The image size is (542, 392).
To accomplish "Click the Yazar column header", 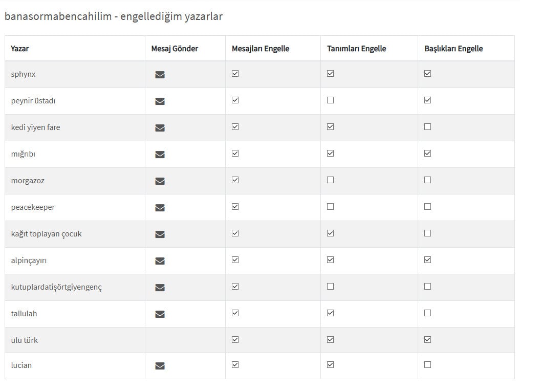I will [20, 49].
